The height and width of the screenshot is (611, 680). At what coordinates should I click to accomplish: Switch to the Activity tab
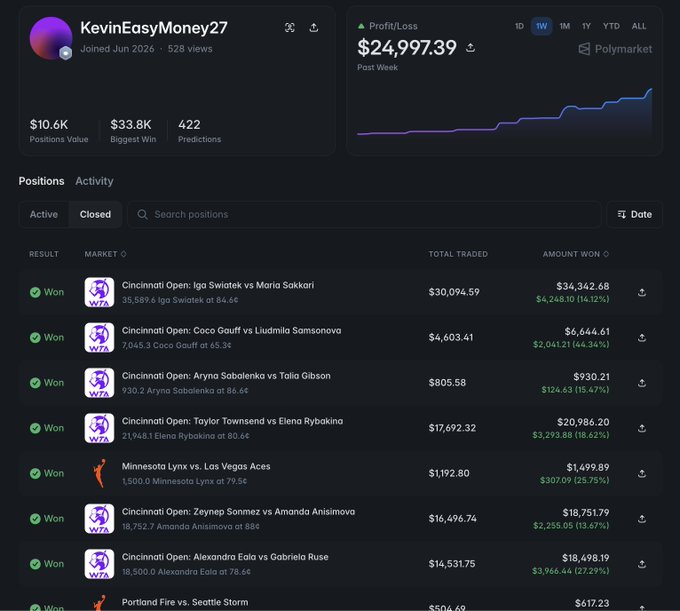click(x=94, y=181)
